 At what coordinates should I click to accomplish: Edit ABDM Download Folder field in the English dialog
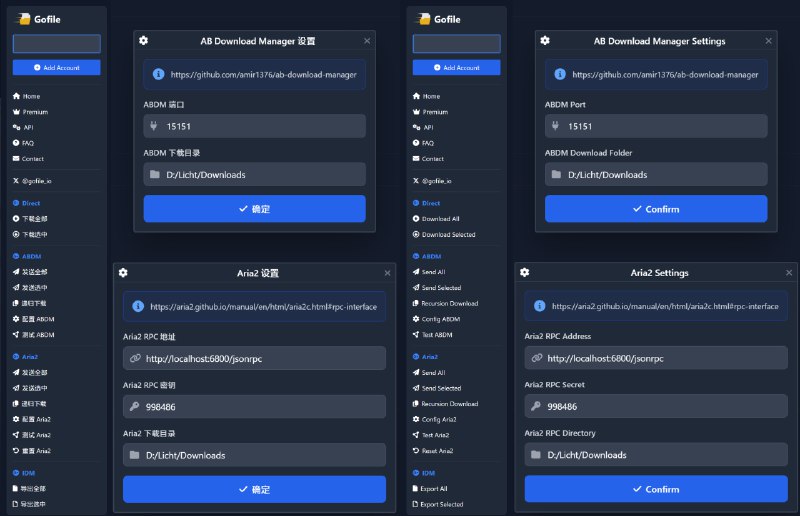(x=656, y=175)
